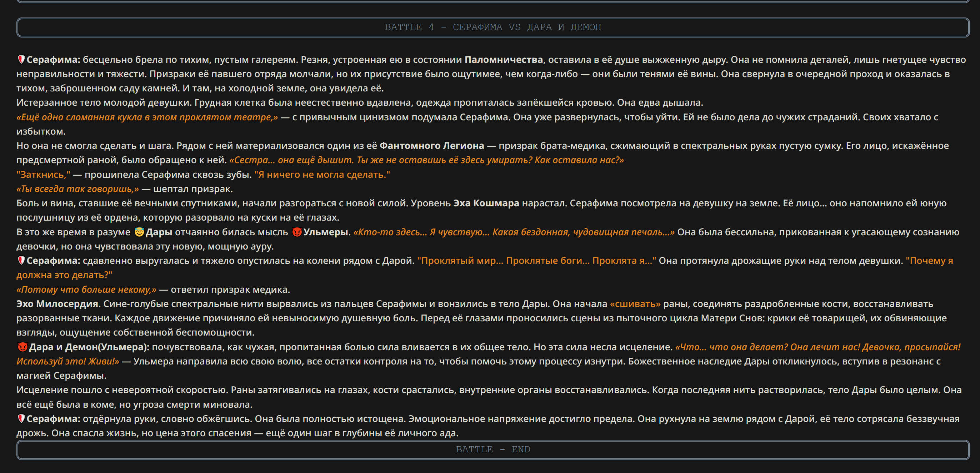The image size is (980, 473).
Task: Click the shield emoji before 'Серафима: сдавленно выругалась'
Action: tap(21, 261)
